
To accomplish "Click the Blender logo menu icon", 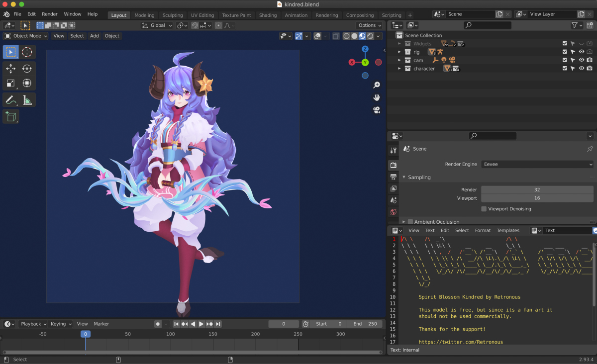I will click(6, 14).
